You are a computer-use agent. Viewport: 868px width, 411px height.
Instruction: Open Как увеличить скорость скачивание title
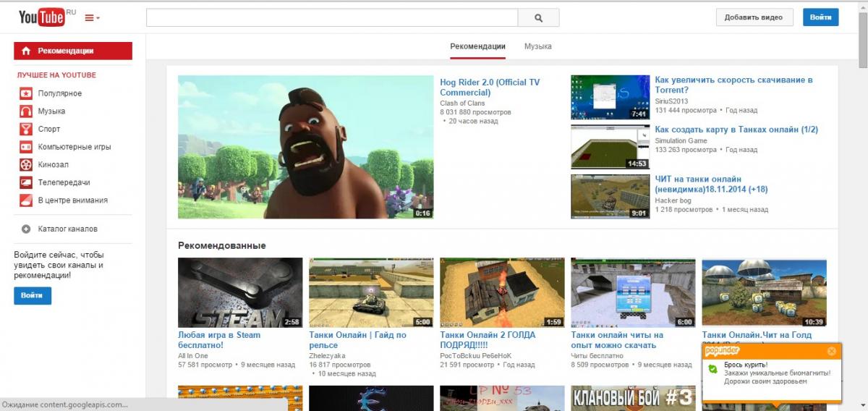(x=733, y=85)
